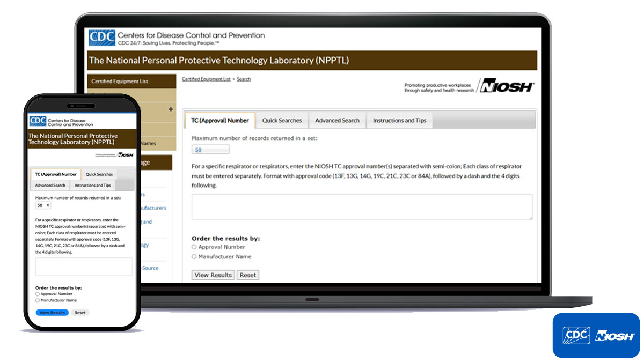Viewport: 644px width, 362px height.
Task: Open the TC (Approval) Number tab on the phone
Action: coord(56,174)
